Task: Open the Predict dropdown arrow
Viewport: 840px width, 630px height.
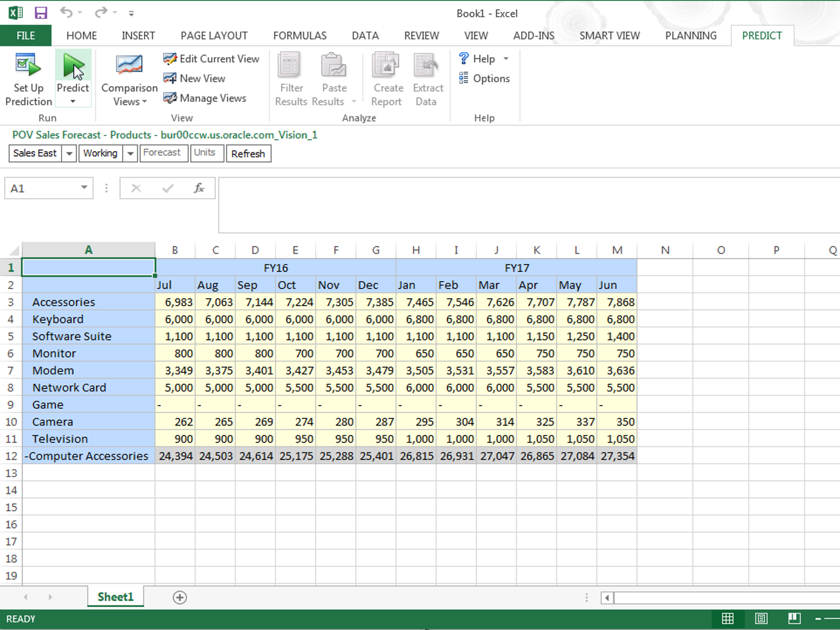Action: pos(73,102)
